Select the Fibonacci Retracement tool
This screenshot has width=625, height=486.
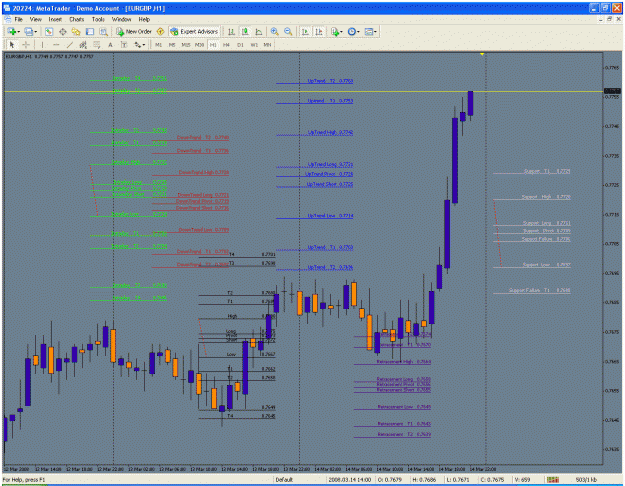pyautogui.click(x=96, y=45)
